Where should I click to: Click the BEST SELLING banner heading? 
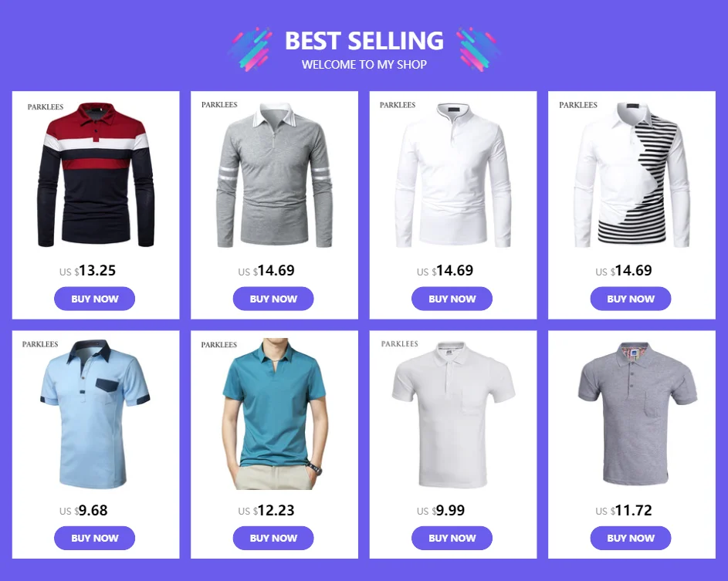[364, 41]
